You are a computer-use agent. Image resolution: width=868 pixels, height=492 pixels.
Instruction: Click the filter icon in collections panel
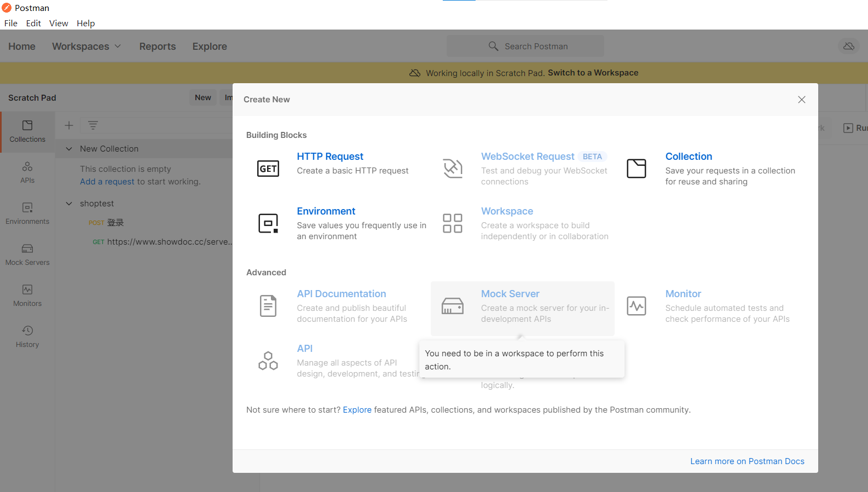(93, 125)
